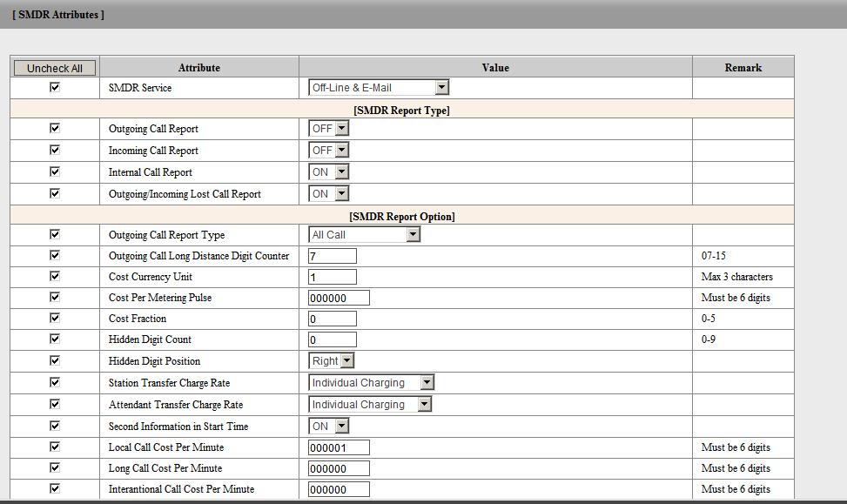Open the Station Transfer Charge Rate dropdown

pyautogui.click(x=371, y=382)
